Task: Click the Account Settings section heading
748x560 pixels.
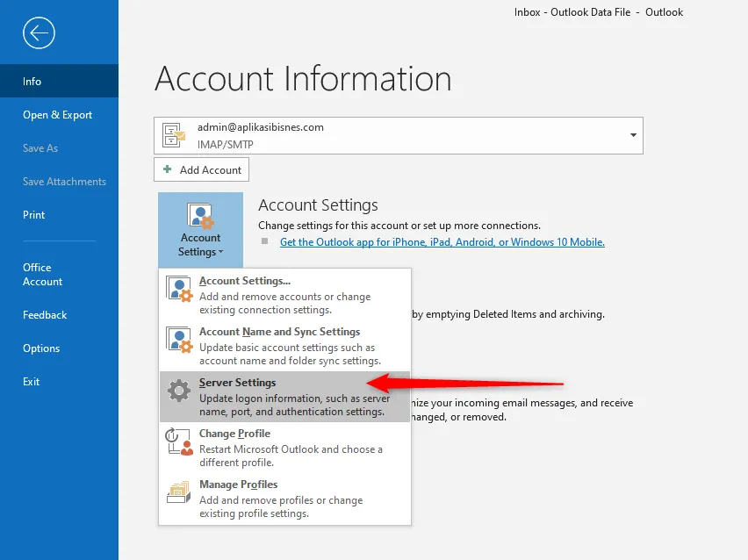Action: [x=318, y=205]
